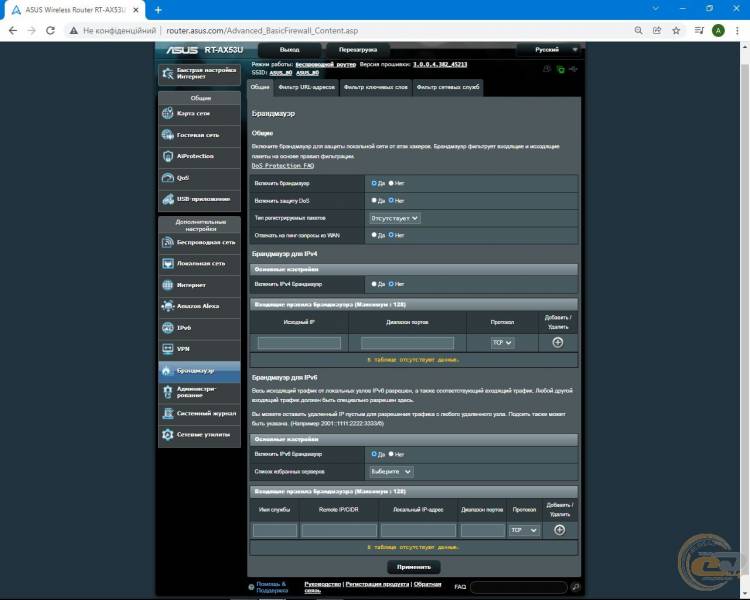Viewport: 750px width, 600px height.
Task: Click Применить apply button
Action: click(x=414, y=567)
